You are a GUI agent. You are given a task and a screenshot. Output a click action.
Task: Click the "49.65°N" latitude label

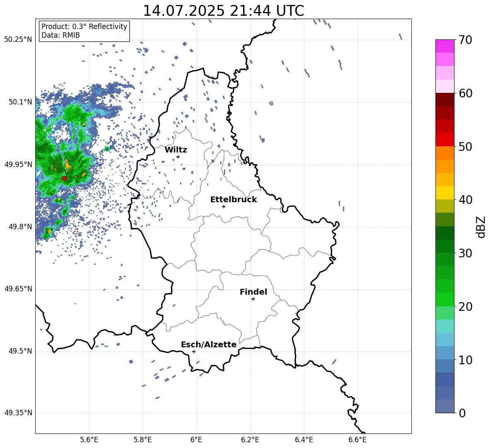18,288
